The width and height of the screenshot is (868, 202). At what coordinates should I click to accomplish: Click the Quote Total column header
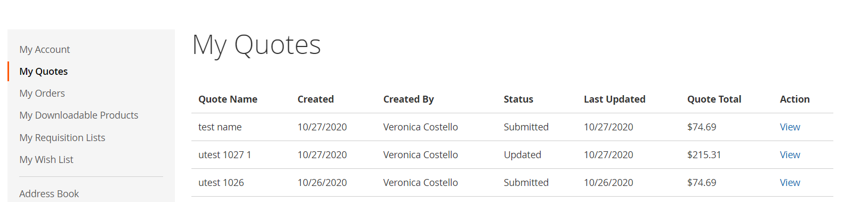[714, 99]
